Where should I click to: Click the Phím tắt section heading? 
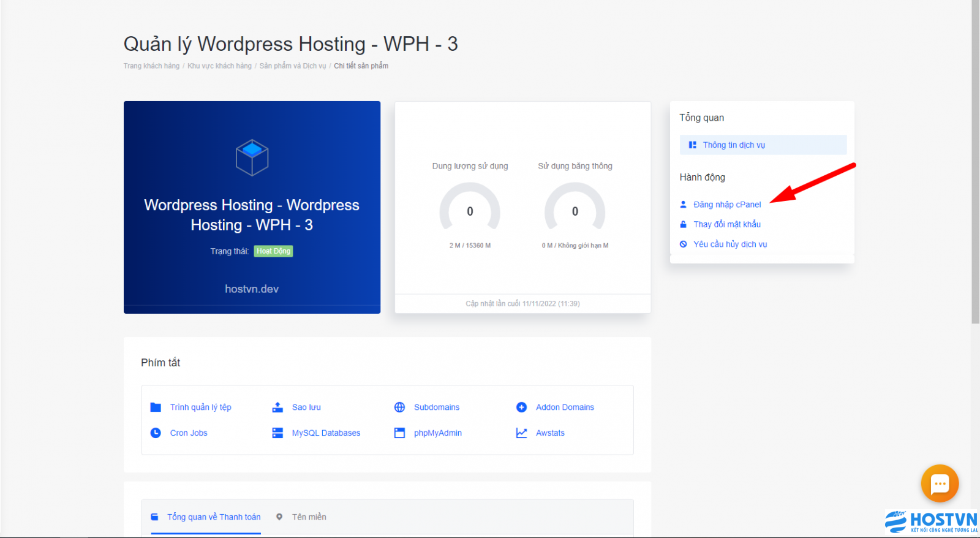click(x=160, y=362)
